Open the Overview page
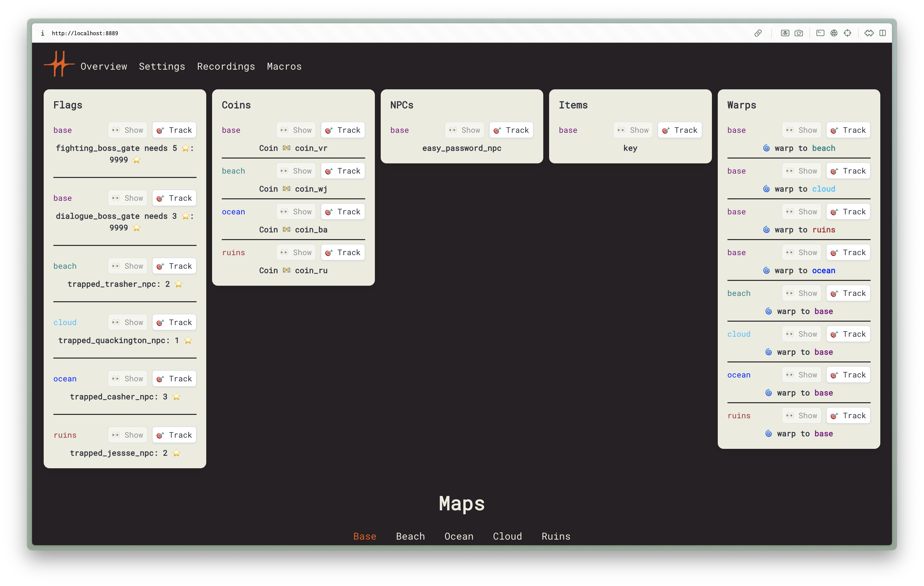The height and width of the screenshot is (586, 924). 104,67
